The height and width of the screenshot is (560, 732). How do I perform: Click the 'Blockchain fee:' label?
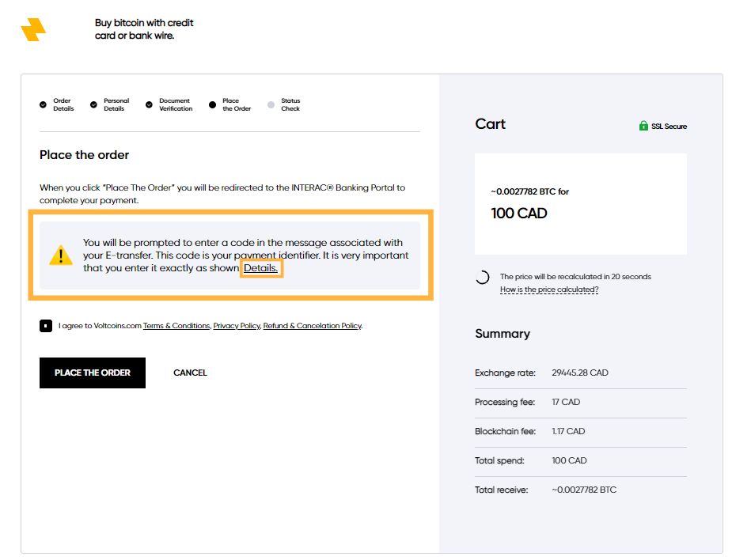(505, 431)
